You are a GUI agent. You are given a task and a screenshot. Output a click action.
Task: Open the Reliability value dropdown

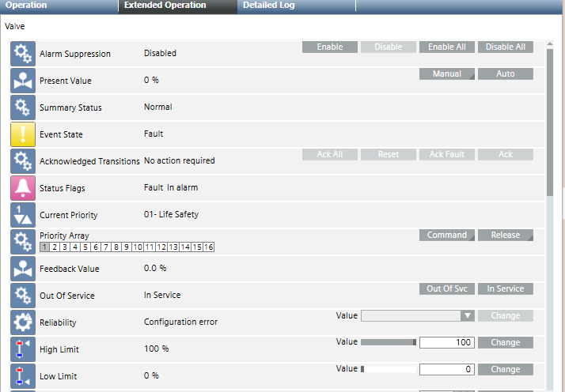468,316
